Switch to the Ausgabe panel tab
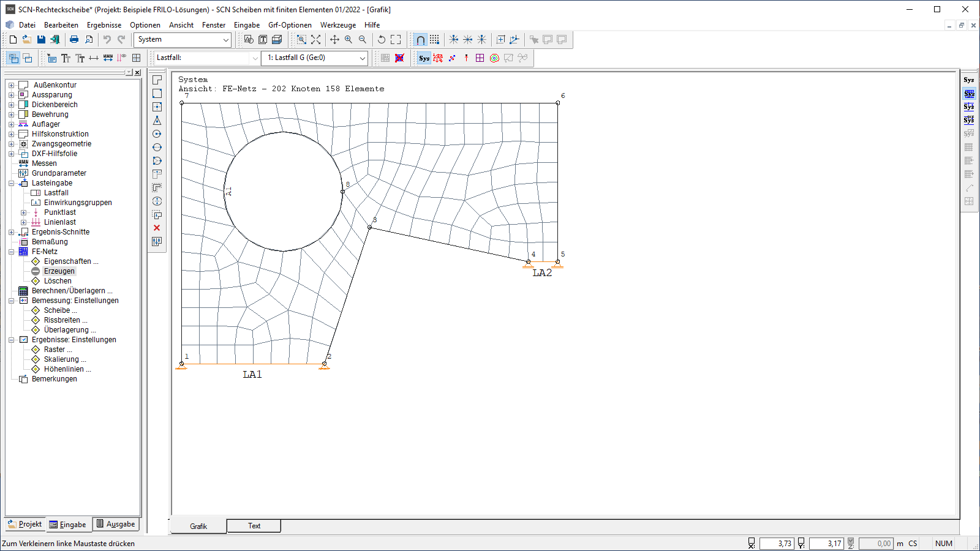Viewport: 980px width, 551px height. [x=116, y=524]
